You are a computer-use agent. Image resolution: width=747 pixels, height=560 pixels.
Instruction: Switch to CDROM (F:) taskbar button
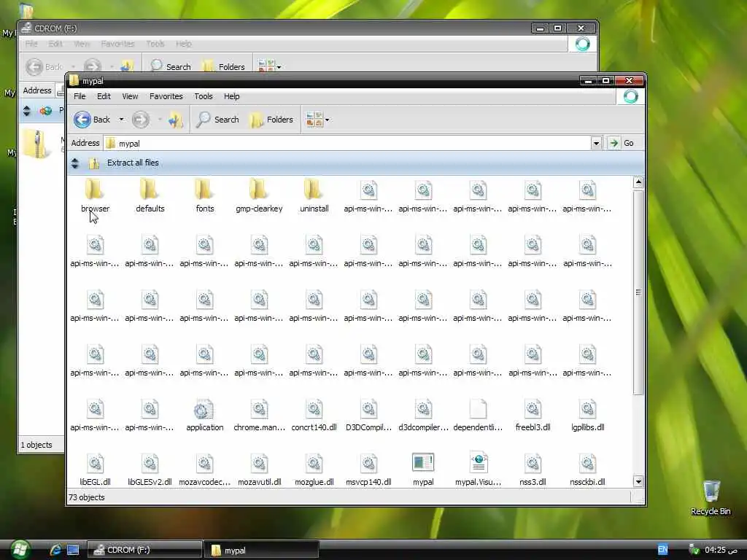(144, 550)
